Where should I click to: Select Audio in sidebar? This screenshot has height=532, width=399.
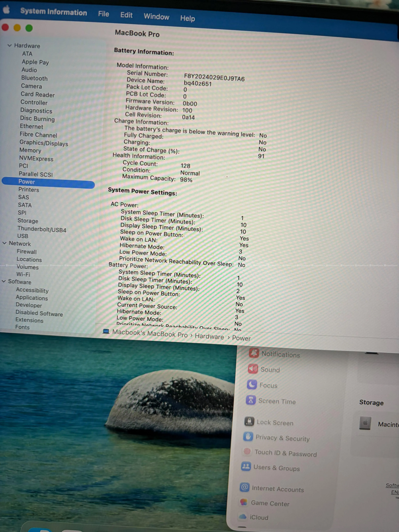point(29,70)
